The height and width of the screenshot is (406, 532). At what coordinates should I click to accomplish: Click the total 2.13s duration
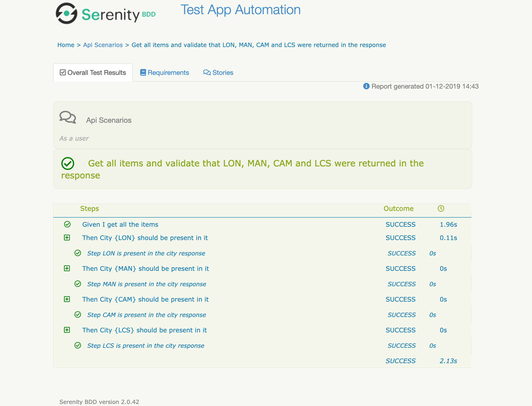click(448, 361)
